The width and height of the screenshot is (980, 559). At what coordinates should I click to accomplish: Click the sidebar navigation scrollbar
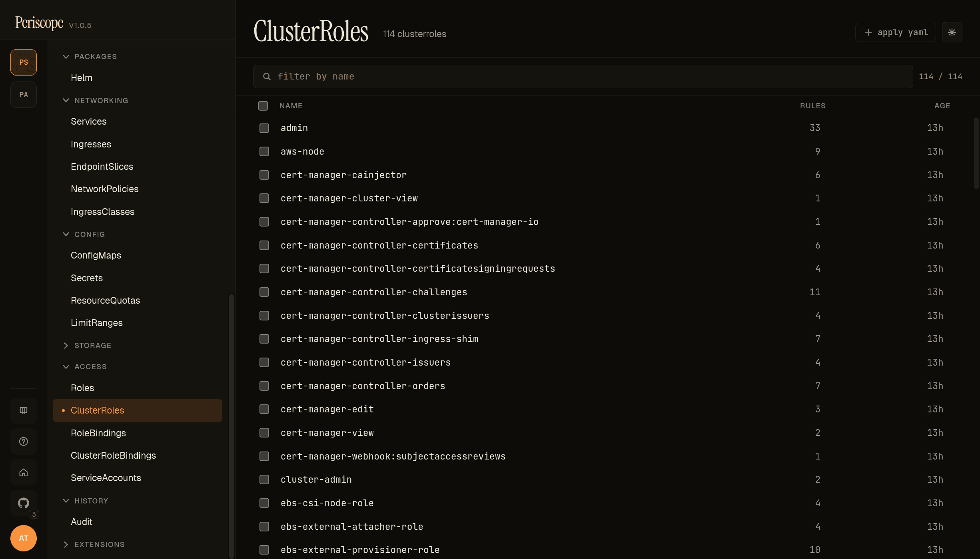[231, 426]
